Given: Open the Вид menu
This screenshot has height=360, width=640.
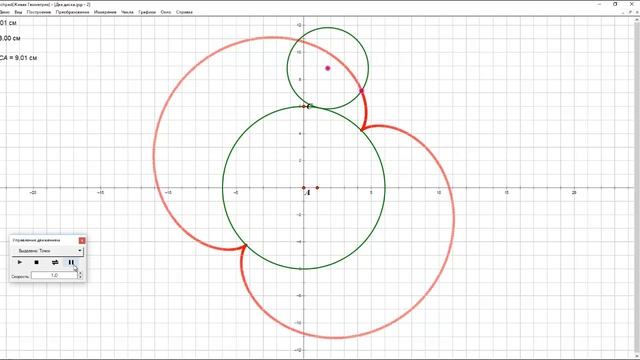Looking at the screenshot, I should 18,12.
